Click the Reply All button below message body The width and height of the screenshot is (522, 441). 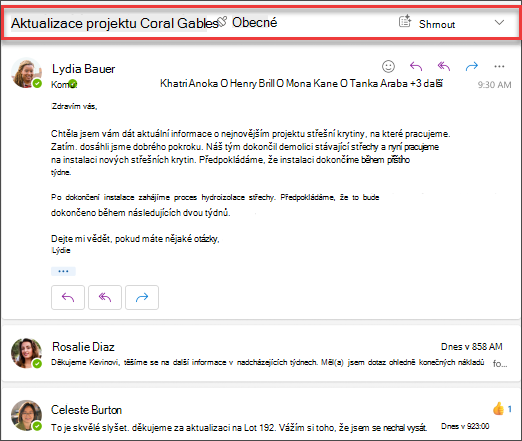tap(105, 297)
